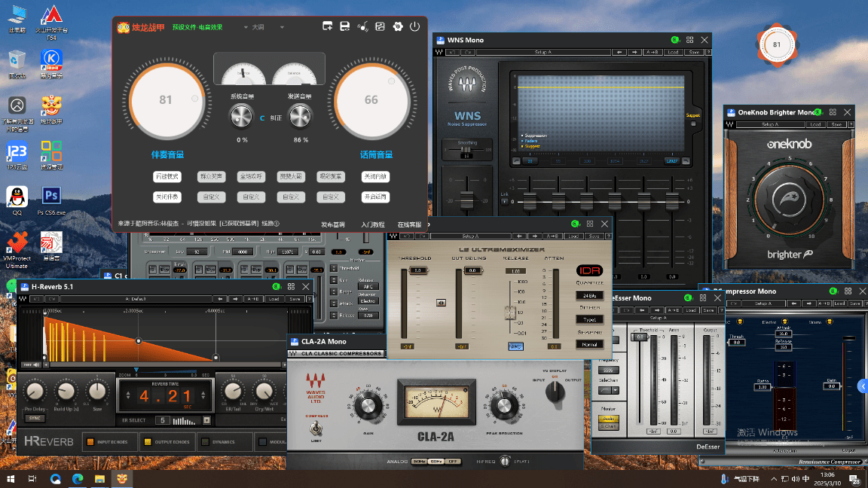Click the Release fader in L2 Ultramaximizer
This screenshot has width=868, height=488.
pos(510,313)
